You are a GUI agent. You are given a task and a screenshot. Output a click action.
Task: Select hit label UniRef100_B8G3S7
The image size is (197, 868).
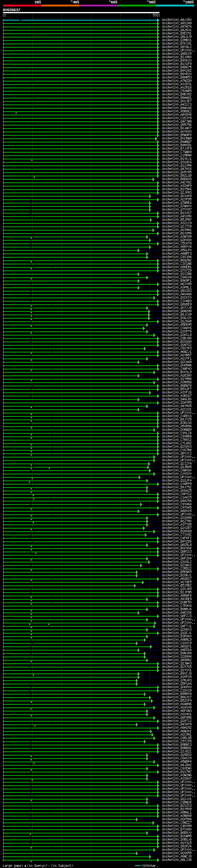(x=177, y=697)
